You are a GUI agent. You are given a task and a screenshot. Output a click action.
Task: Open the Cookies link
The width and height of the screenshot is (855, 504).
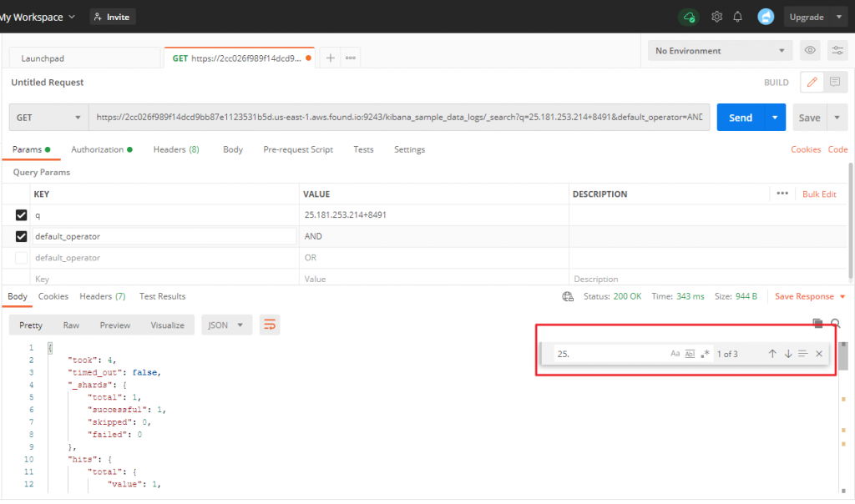point(806,149)
